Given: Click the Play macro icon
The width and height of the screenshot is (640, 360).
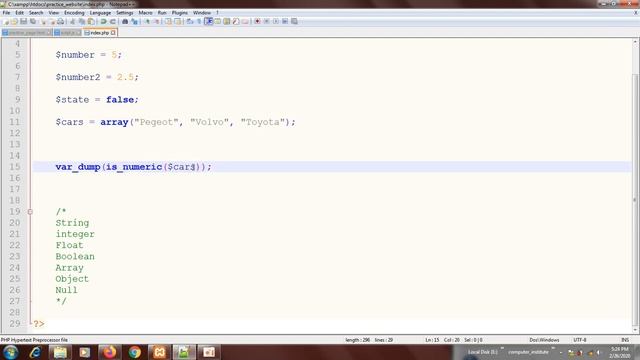Looking at the screenshot, I should click(276, 21).
